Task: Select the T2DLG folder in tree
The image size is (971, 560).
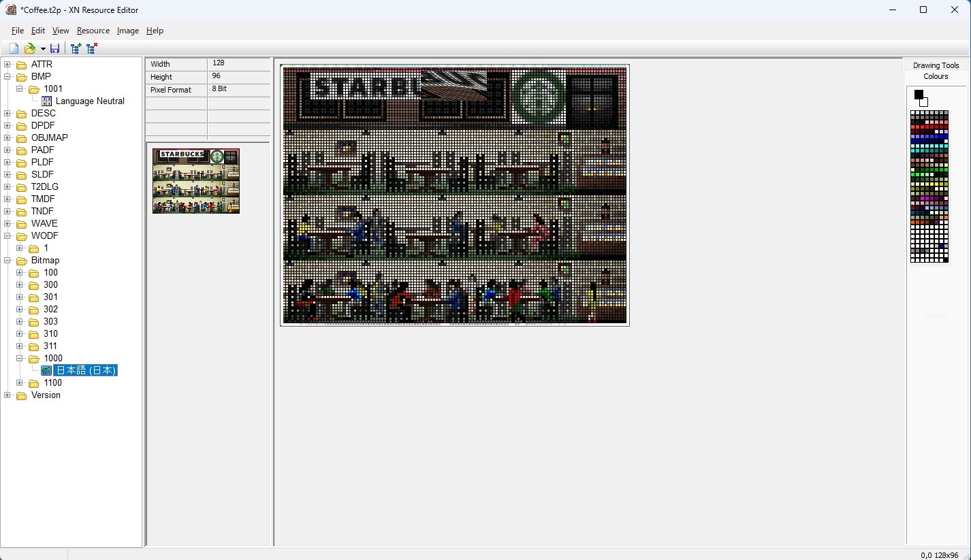Action: 45,186
